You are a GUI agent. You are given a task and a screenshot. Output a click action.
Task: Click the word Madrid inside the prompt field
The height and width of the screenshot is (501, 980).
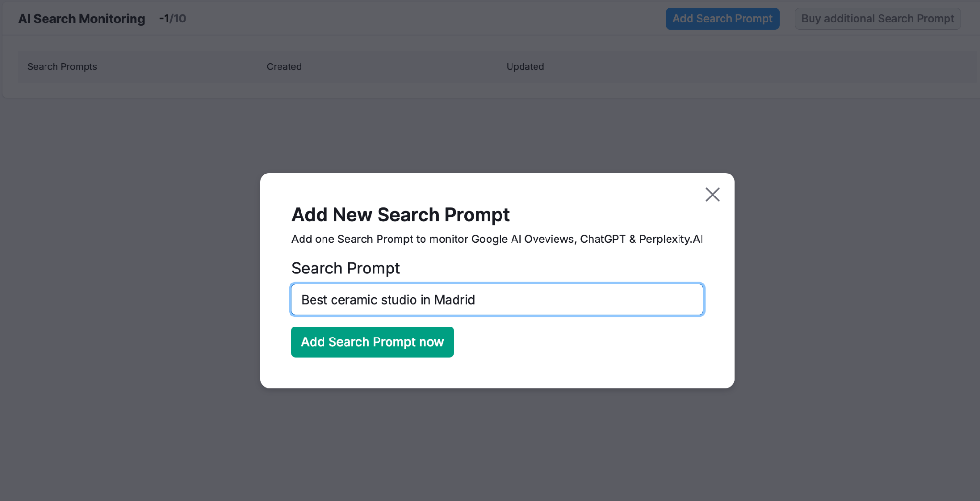click(455, 300)
